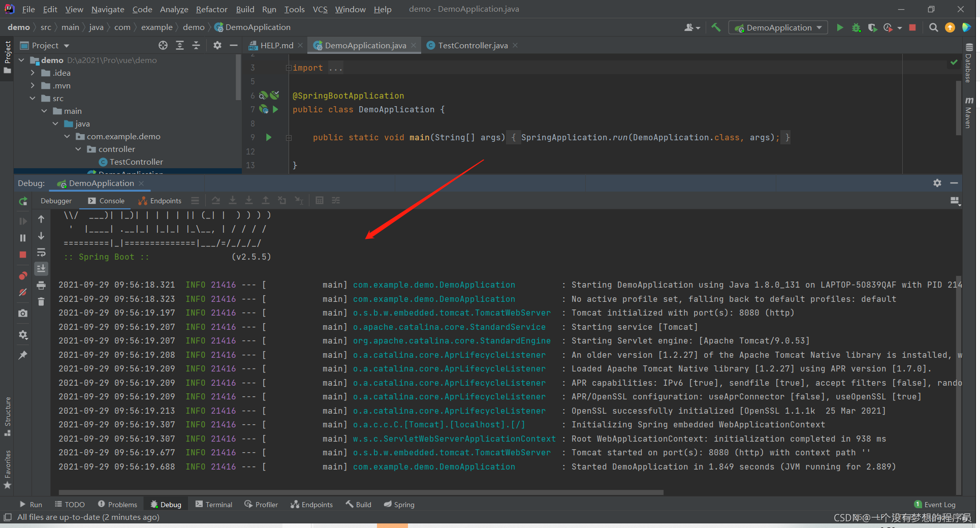Toggle the Favorites tool window stripe

(x=7, y=470)
